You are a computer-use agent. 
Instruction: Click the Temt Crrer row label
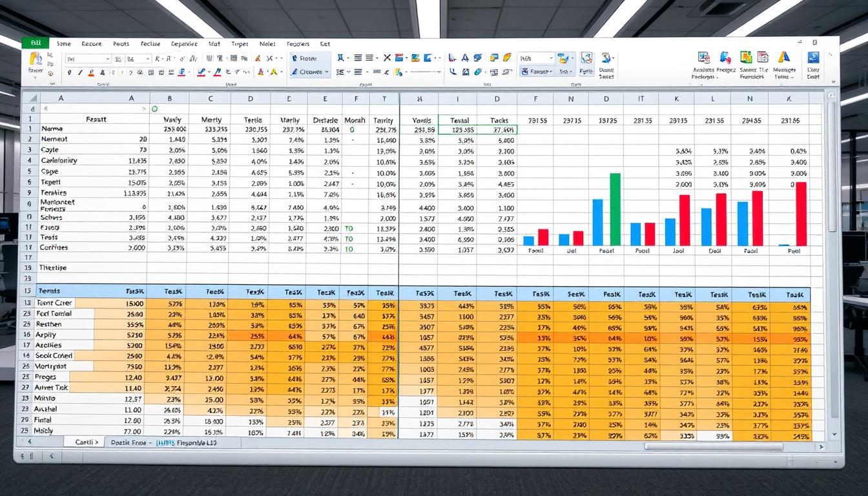click(x=55, y=302)
